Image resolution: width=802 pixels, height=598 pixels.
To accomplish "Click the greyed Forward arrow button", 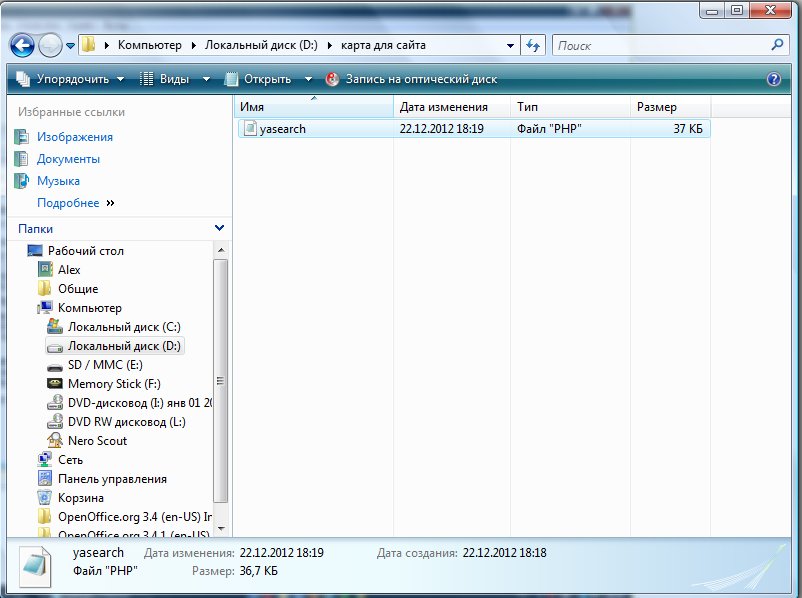I will click(50, 46).
